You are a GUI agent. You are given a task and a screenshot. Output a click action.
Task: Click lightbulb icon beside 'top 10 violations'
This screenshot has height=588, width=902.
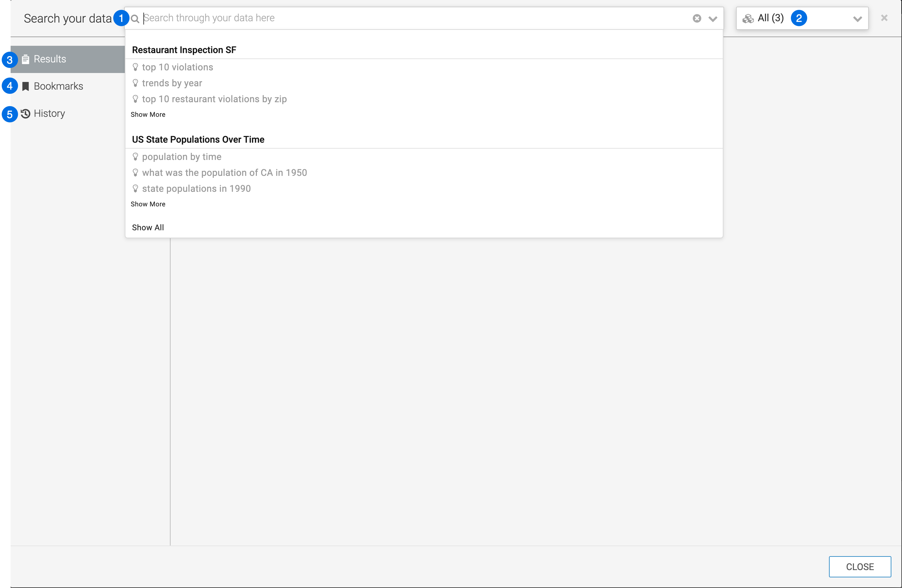click(135, 67)
